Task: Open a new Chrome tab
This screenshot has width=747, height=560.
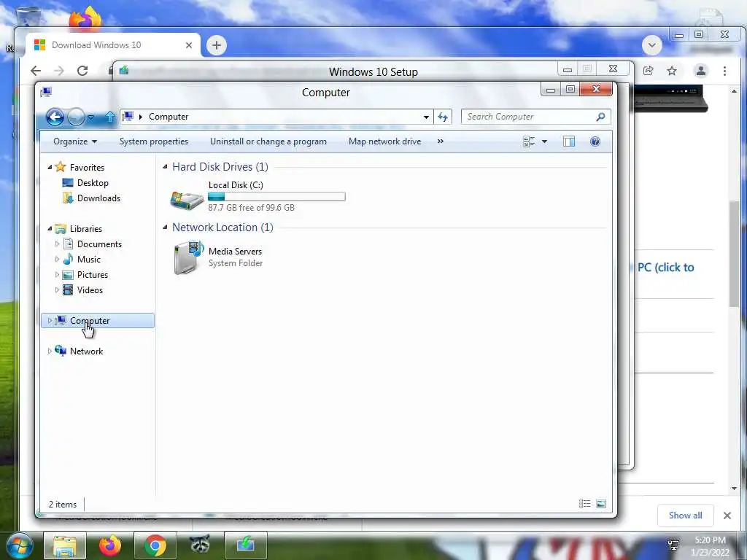Action: 216,45
